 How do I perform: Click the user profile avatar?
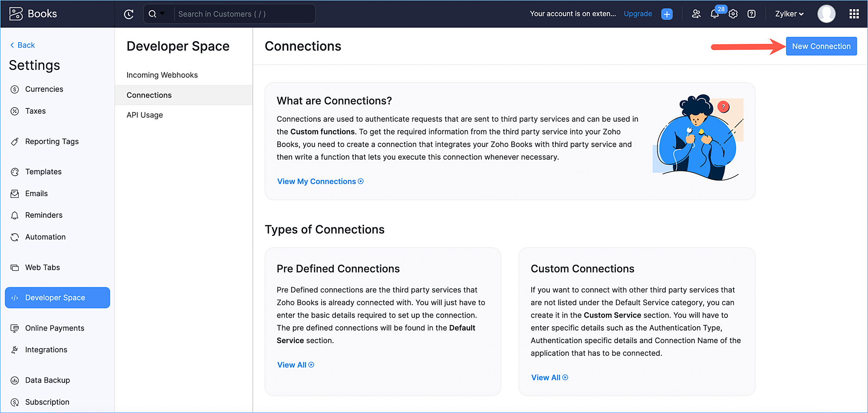(x=826, y=14)
